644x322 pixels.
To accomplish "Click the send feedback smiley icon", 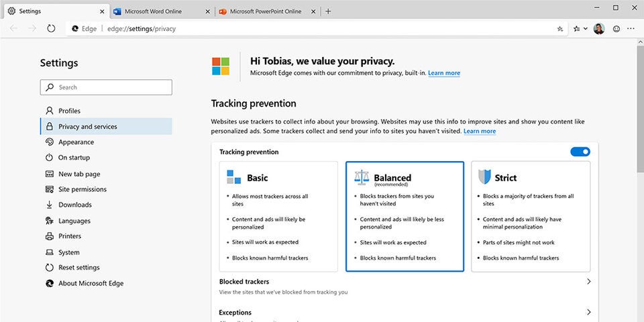I will coord(616,29).
